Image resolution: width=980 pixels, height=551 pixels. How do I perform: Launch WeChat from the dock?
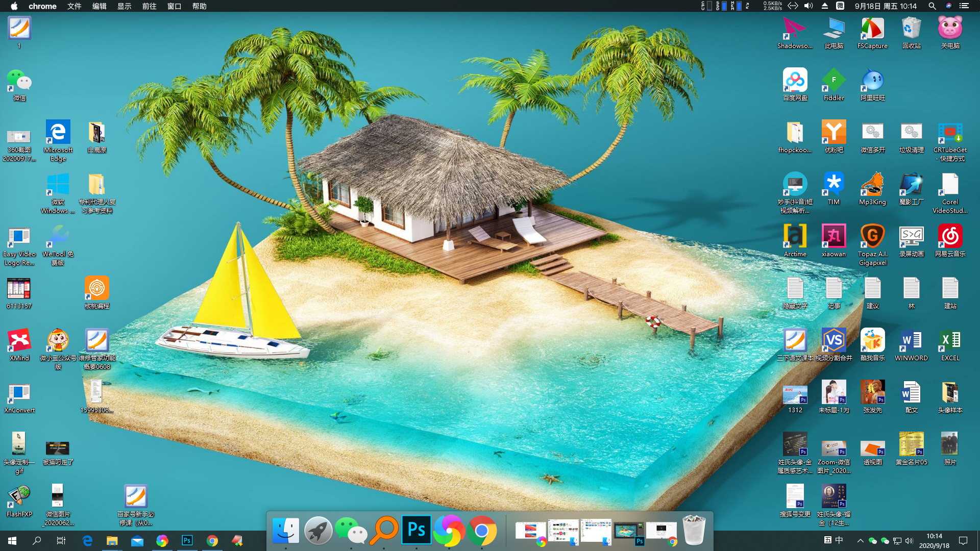(x=351, y=531)
